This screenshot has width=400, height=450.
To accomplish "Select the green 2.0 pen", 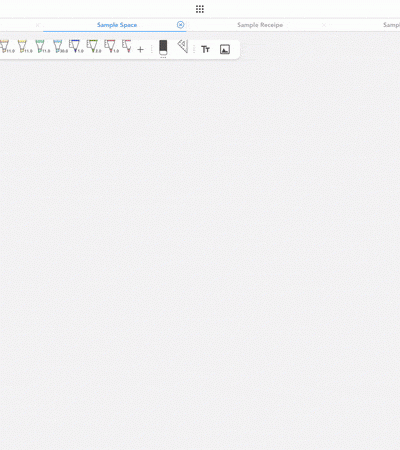I will point(93,47).
